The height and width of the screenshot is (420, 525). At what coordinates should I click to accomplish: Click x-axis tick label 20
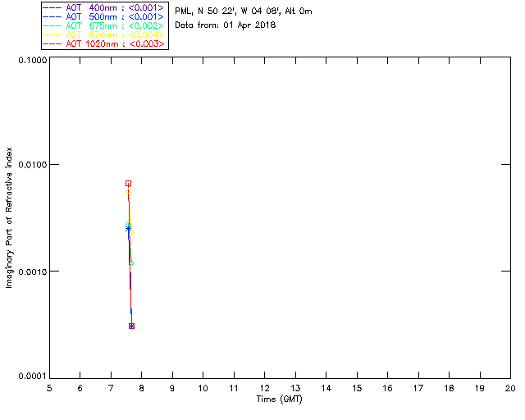(510, 388)
